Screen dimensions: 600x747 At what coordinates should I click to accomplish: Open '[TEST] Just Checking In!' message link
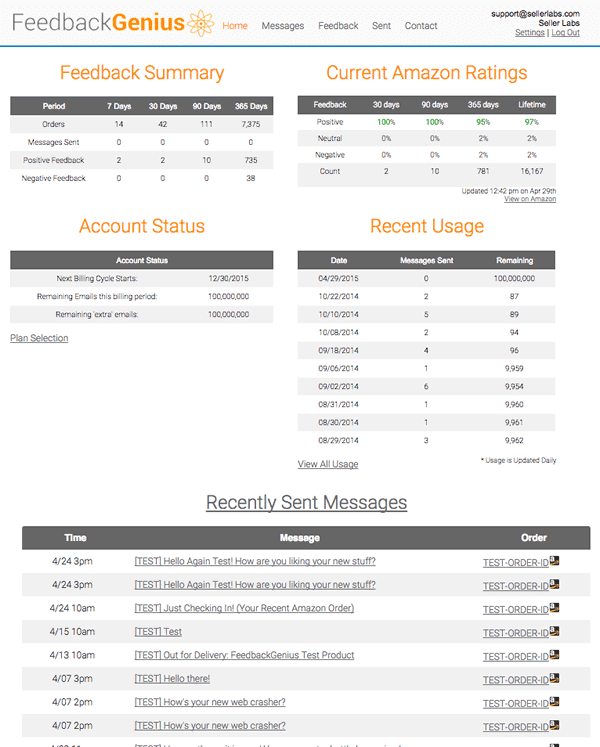(x=244, y=608)
